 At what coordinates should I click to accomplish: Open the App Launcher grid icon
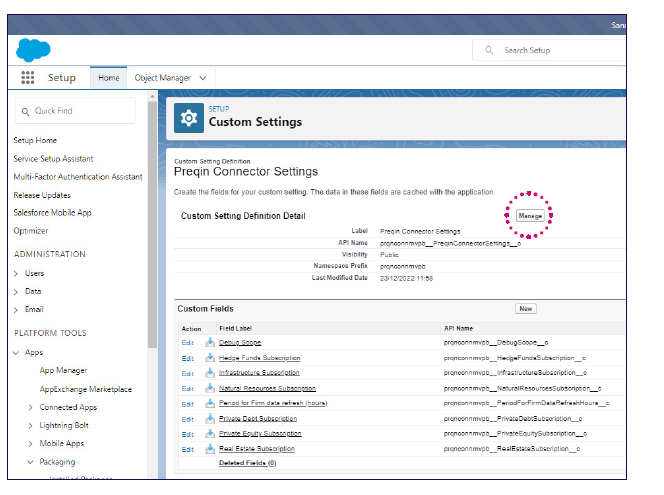point(28,77)
